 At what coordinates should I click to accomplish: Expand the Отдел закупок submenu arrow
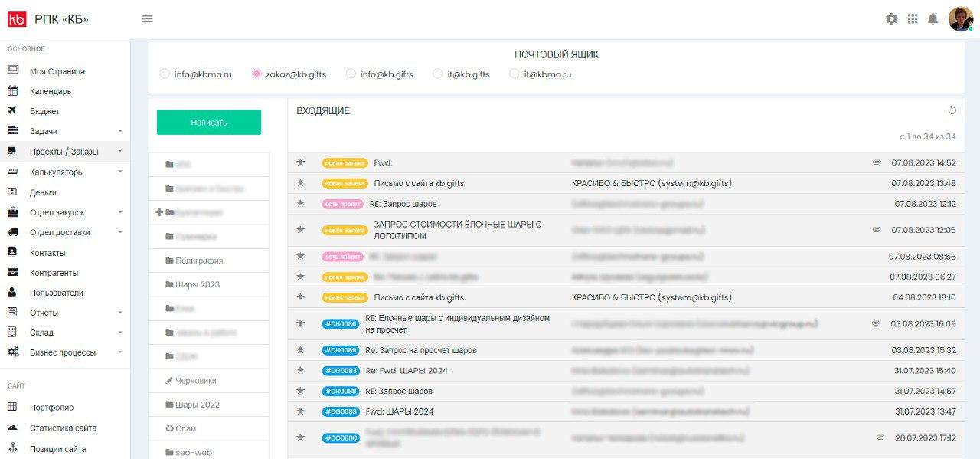coord(120,213)
